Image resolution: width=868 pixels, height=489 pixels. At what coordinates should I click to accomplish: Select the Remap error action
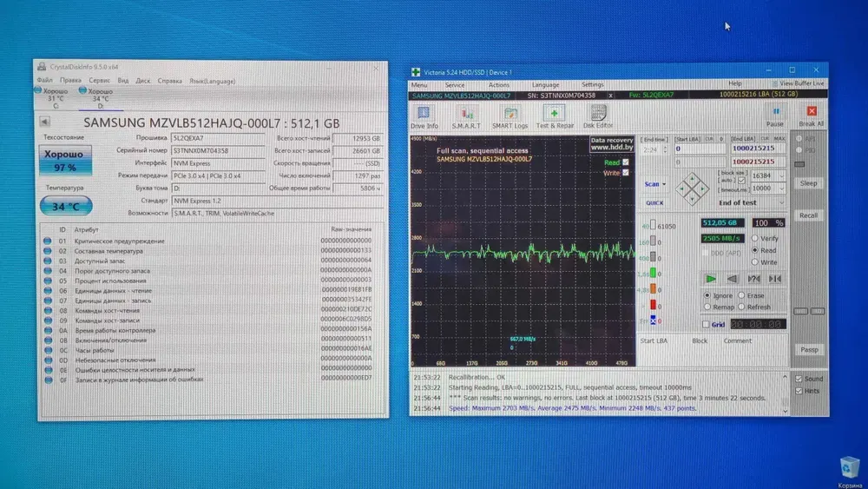[707, 307]
